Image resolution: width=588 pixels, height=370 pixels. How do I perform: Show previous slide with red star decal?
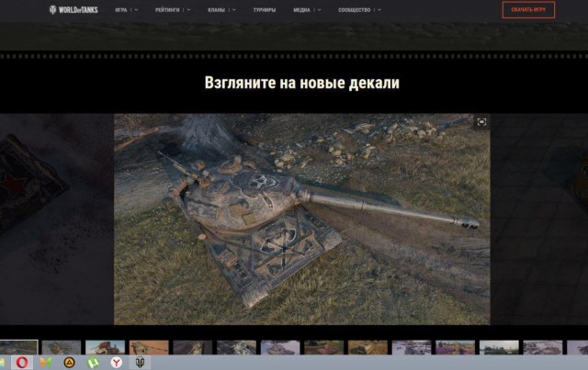pyautogui.click(x=56, y=219)
